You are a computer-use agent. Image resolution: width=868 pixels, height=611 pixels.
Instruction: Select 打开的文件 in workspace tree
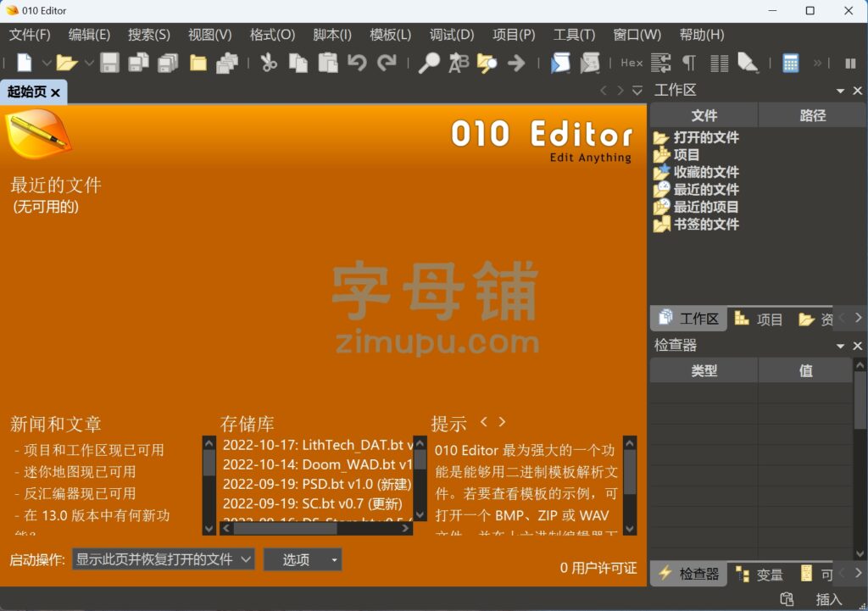point(706,137)
